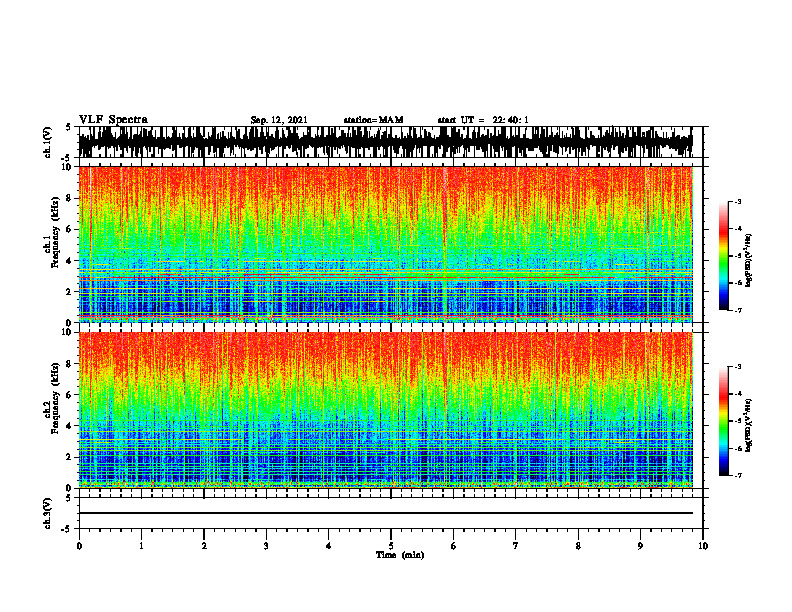792x612 pixels.
Task: Click the time axis tick label "2"
Action: [x=204, y=546]
